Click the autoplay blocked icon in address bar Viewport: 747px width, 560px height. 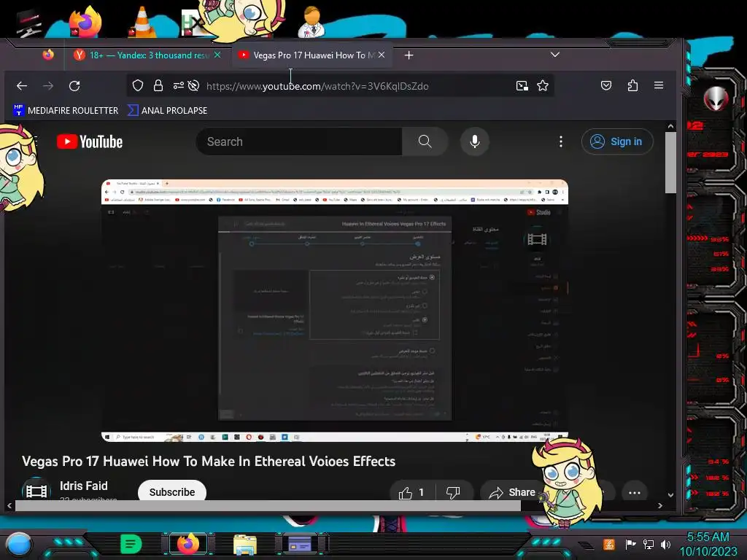(x=193, y=86)
